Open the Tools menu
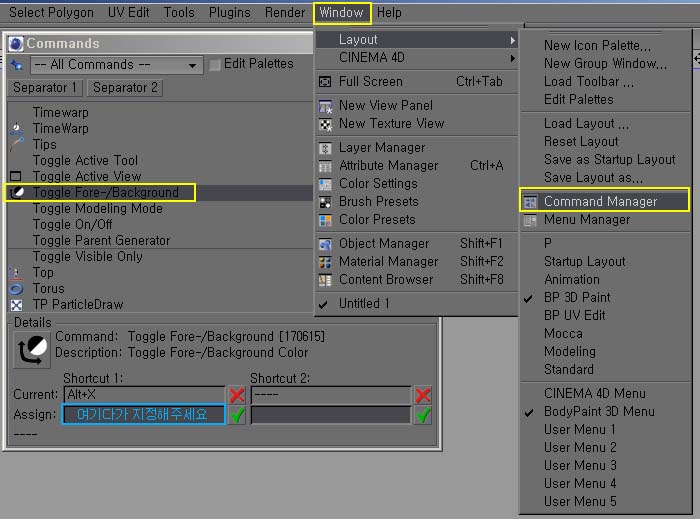 [179, 12]
